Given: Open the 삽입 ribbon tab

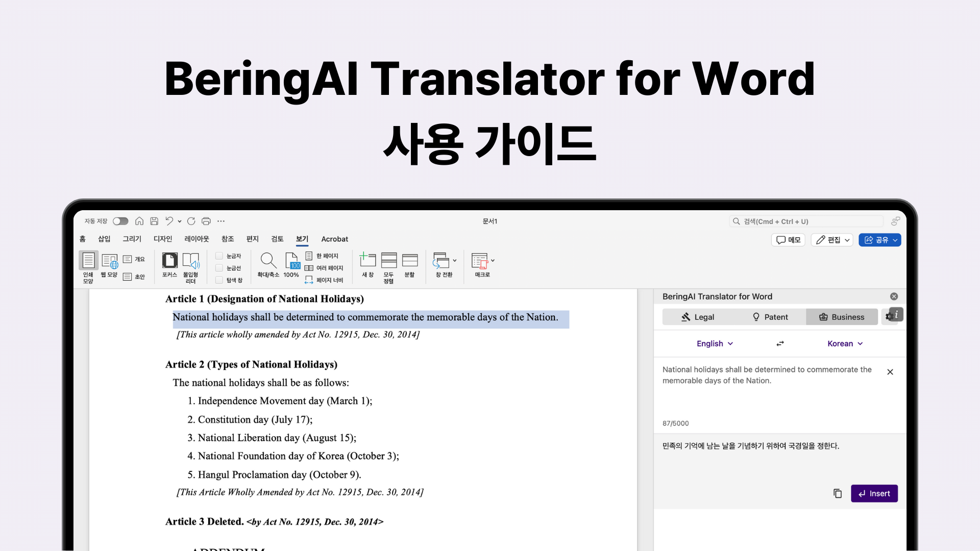Looking at the screenshot, I should pyautogui.click(x=104, y=239).
